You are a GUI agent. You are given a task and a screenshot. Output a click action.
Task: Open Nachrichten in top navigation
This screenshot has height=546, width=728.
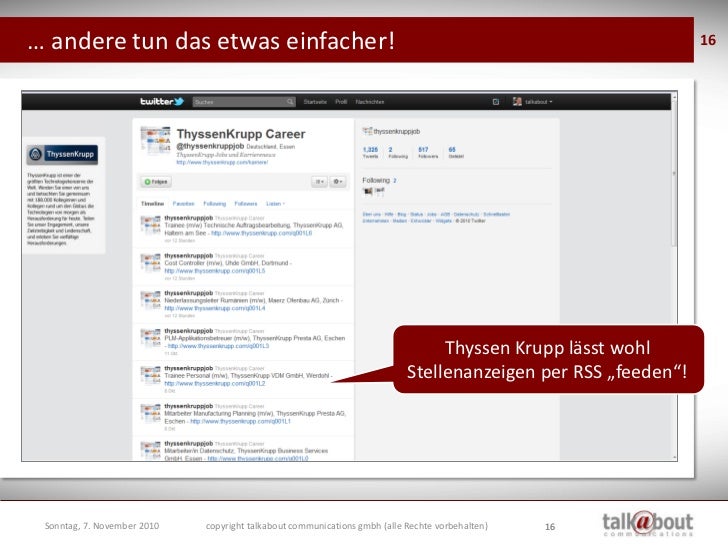pos(370,102)
